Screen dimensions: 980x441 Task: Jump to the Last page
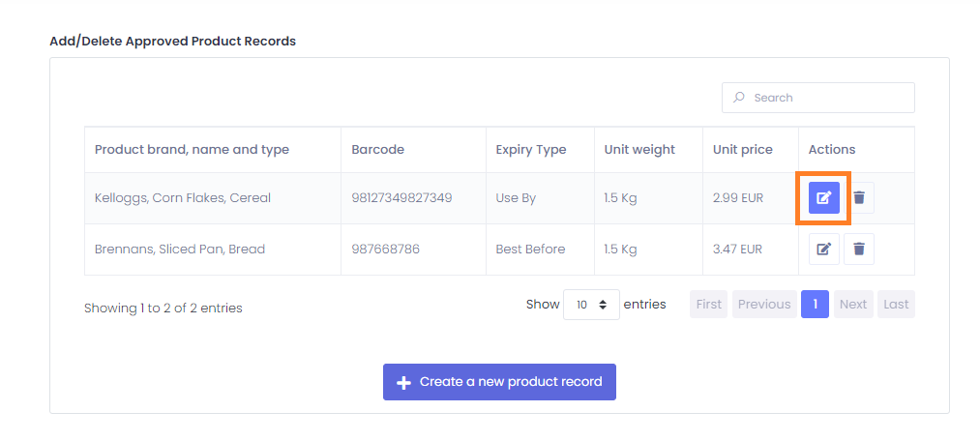(x=896, y=305)
